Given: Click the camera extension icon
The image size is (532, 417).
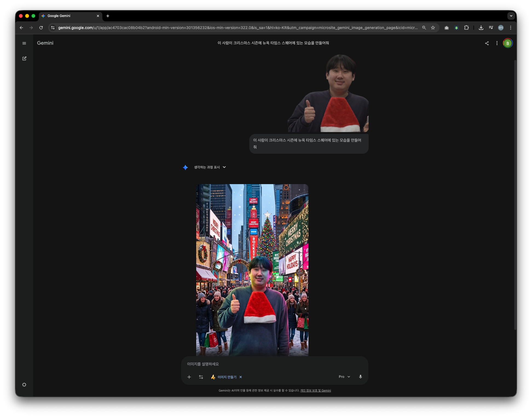Looking at the screenshot, I should (447, 28).
